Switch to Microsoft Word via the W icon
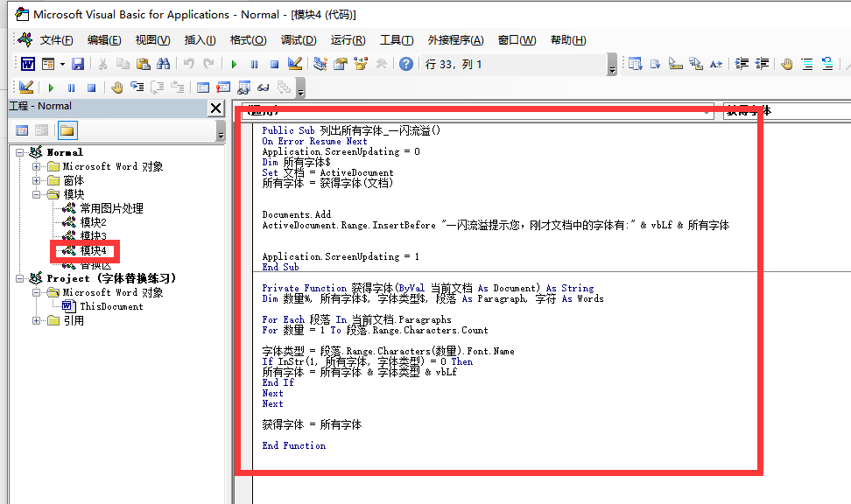851x504 pixels. (x=28, y=64)
